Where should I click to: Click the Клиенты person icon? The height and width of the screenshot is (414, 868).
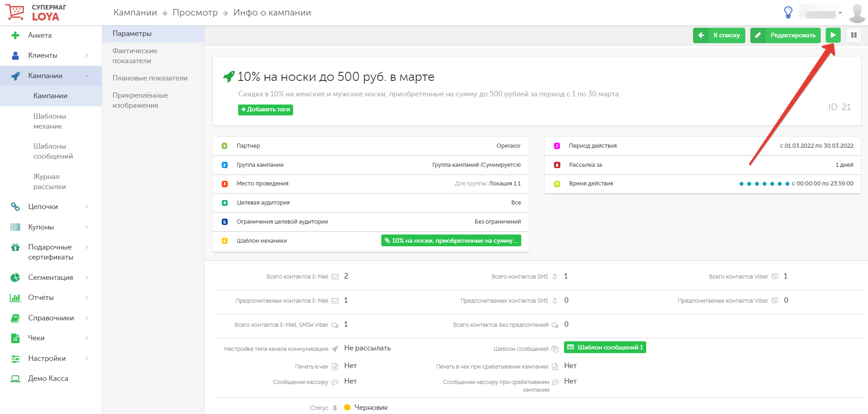(x=15, y=55)
